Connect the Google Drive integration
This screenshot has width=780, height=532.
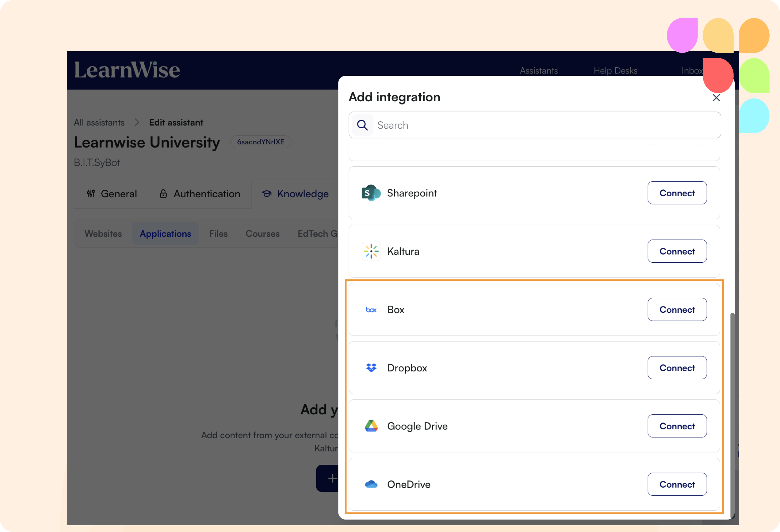coord(677,426)
